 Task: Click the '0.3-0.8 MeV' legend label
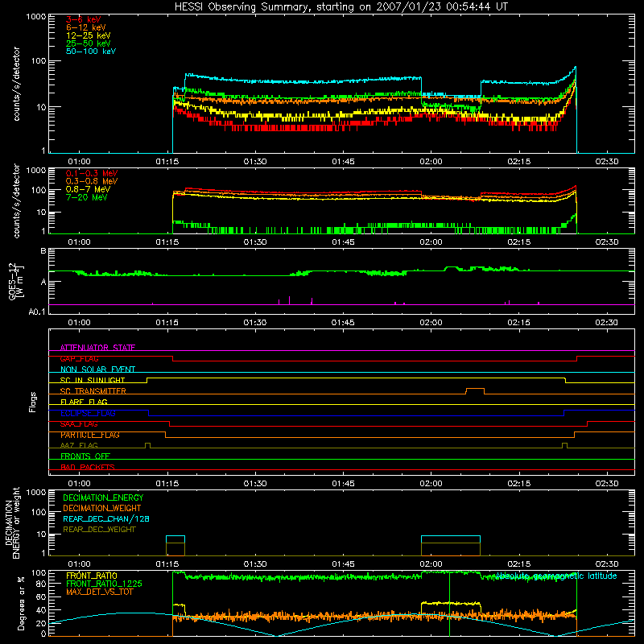[92, 181]
